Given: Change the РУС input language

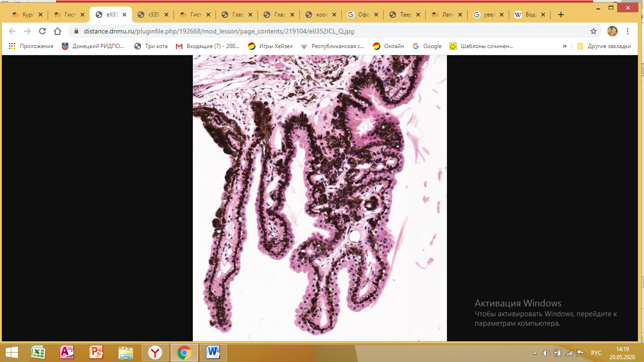Looking at the screenshot, I should pos(596,353).
